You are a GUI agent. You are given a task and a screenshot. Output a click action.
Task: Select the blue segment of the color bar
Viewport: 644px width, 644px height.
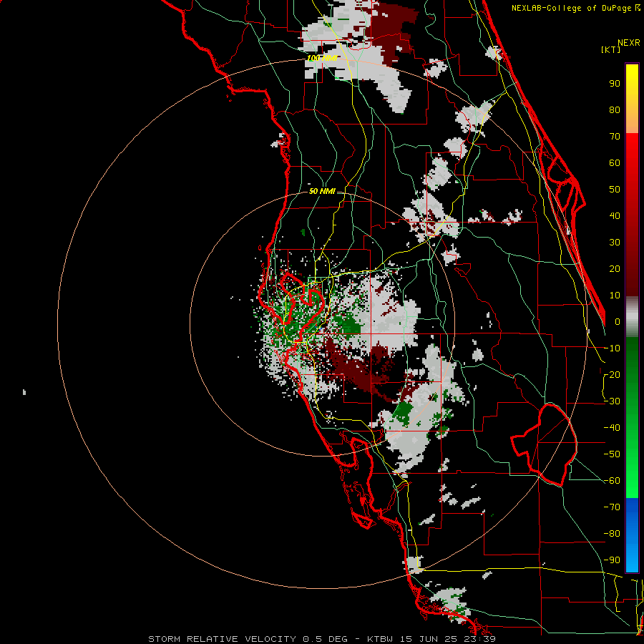pos(632,535)
